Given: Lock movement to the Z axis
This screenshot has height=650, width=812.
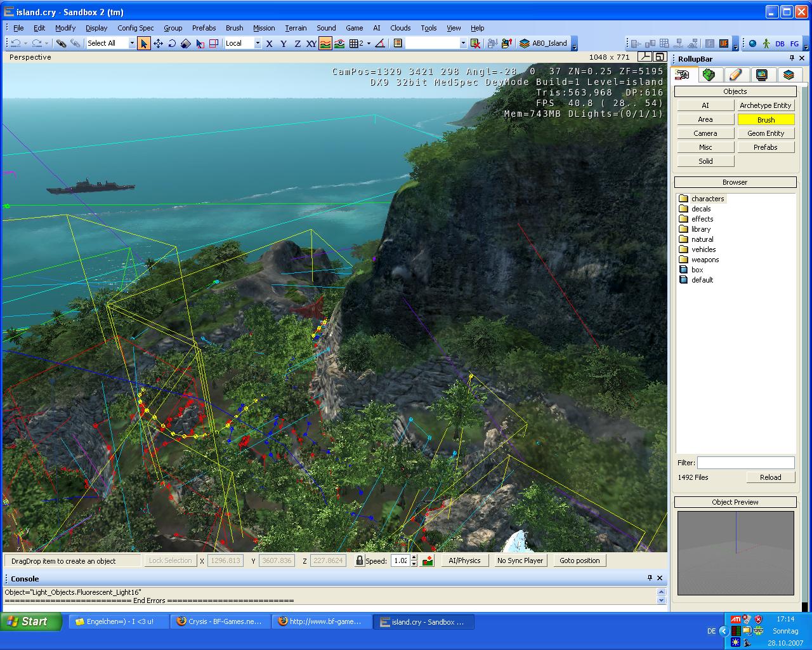Looking at the screenshot, I should pyautogui.click(x=298, y=43).
